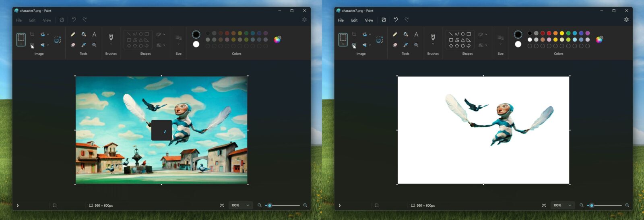Select the Eraser tool in right Paint window
The image size is (644, 220).
[x=395, y=45]
